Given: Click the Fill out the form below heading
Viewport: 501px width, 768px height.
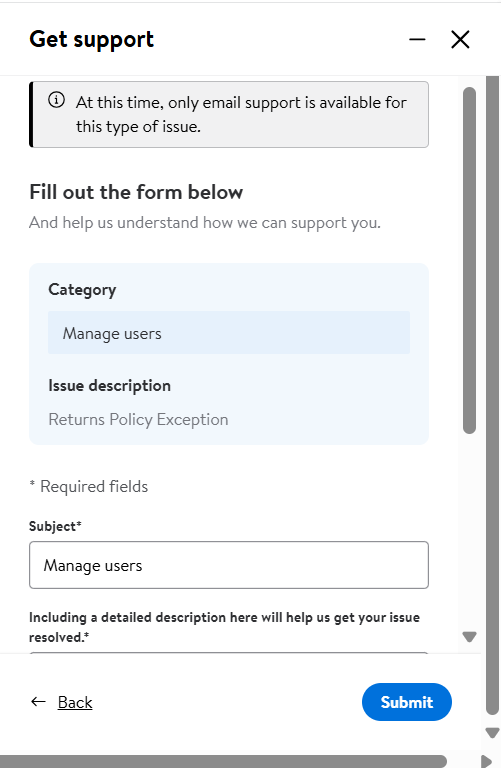Looking at the screenshot, I should pyautogui.click(x=136, y=192).
